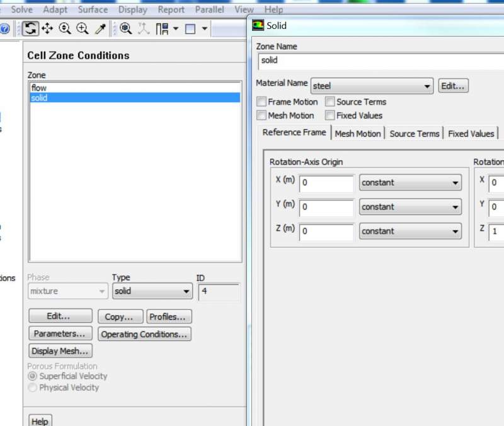Open the Display menu

(x=133, y=9)
